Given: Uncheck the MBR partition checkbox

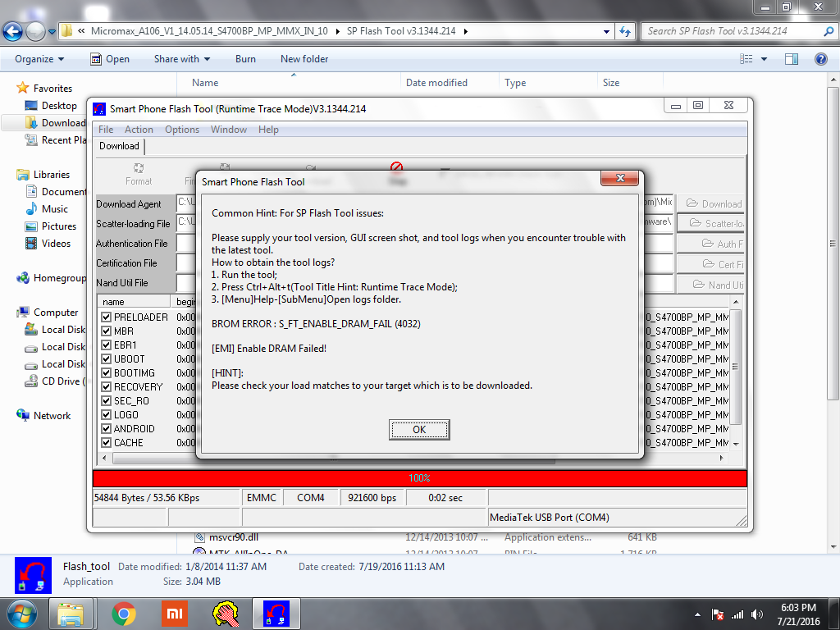Looking at the screenshot, I should tap(106, 331).
